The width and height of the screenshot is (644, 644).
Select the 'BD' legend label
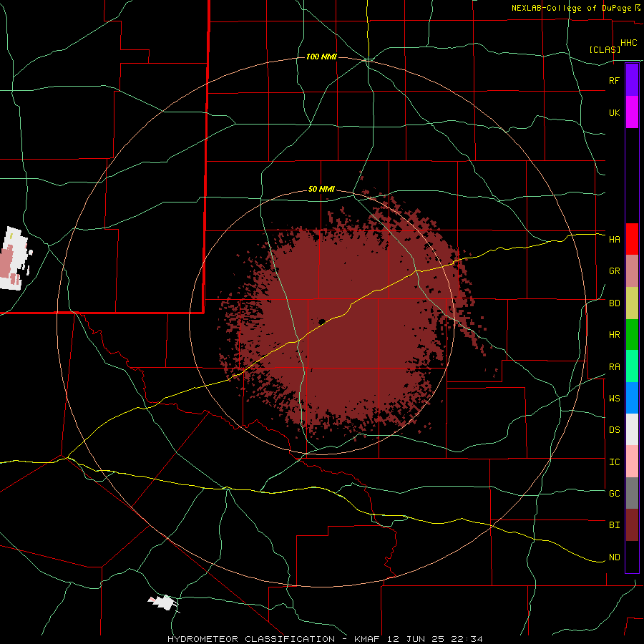coord(614,303)
